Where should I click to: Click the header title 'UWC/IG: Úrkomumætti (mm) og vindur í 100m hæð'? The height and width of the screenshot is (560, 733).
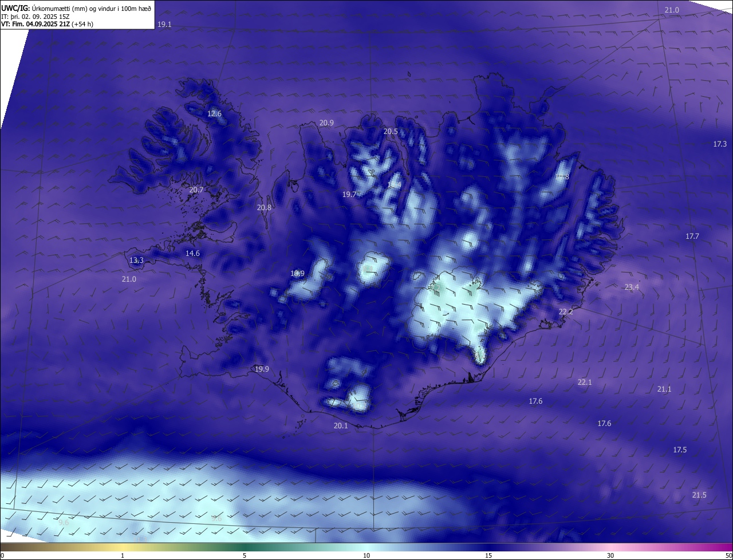point(76,8)
